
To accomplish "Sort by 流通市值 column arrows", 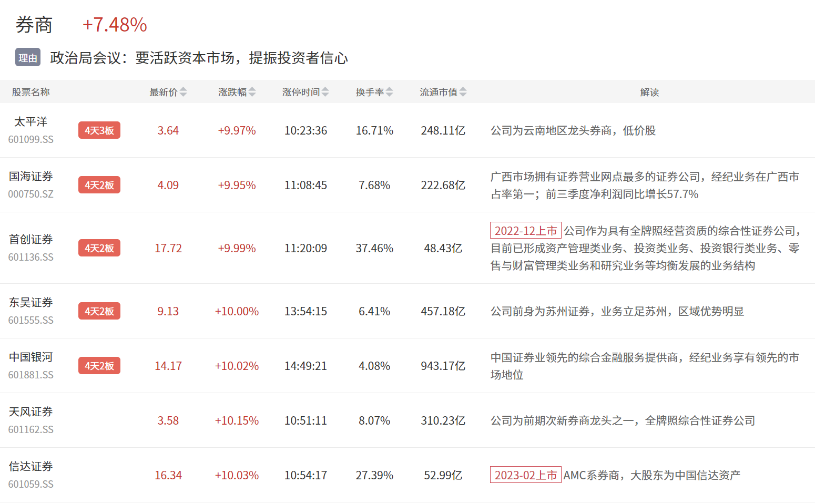I will coord(463,92).
